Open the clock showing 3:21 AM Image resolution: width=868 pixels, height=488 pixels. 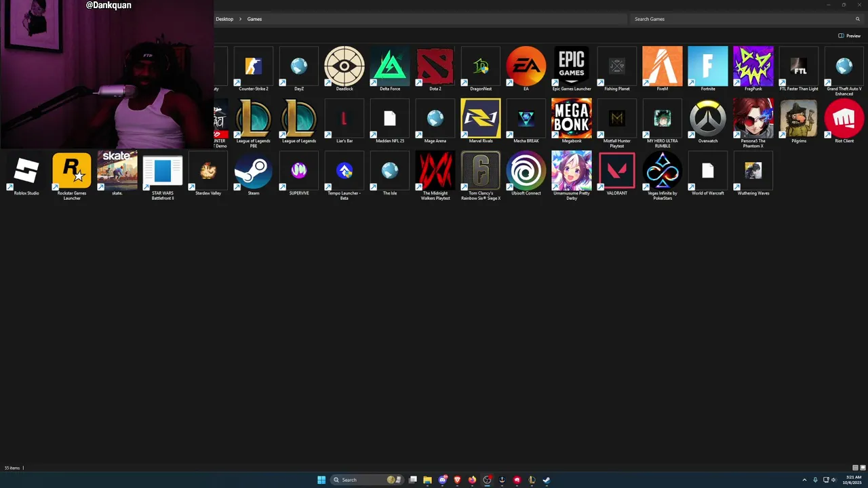click(854, 480)
